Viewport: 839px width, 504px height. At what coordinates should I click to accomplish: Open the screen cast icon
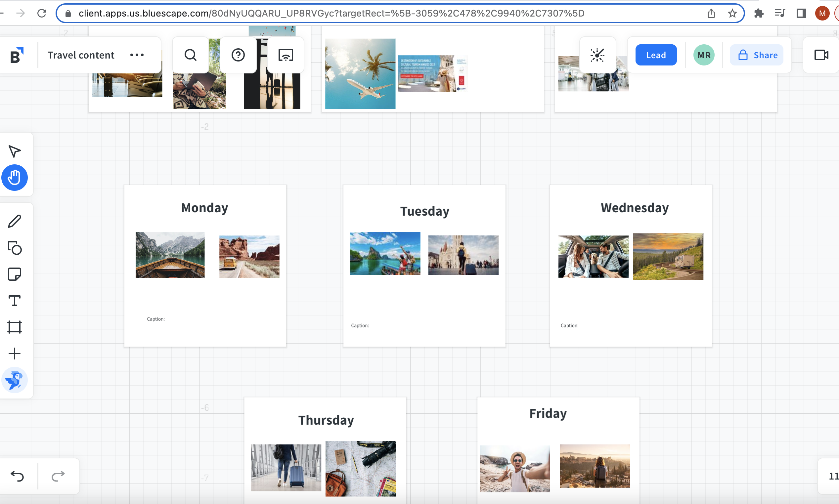click(286, 55)
